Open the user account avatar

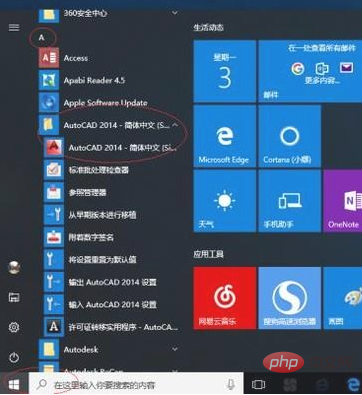14,267
